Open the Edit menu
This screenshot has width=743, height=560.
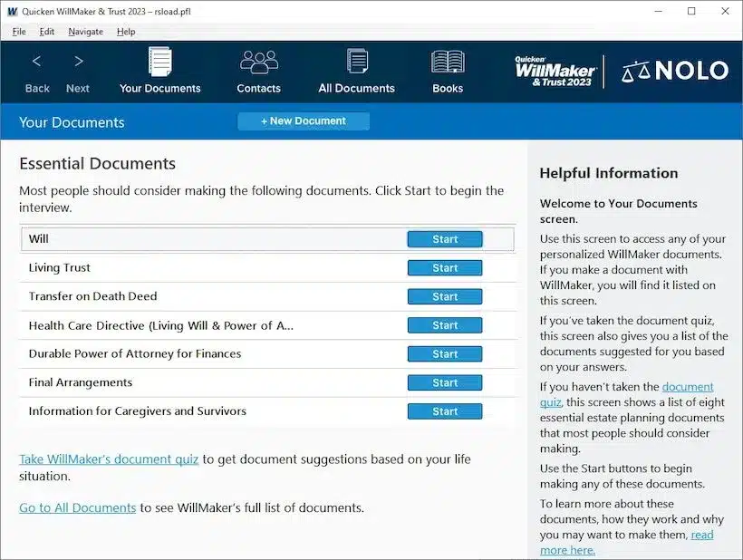(x=46, y=32)
